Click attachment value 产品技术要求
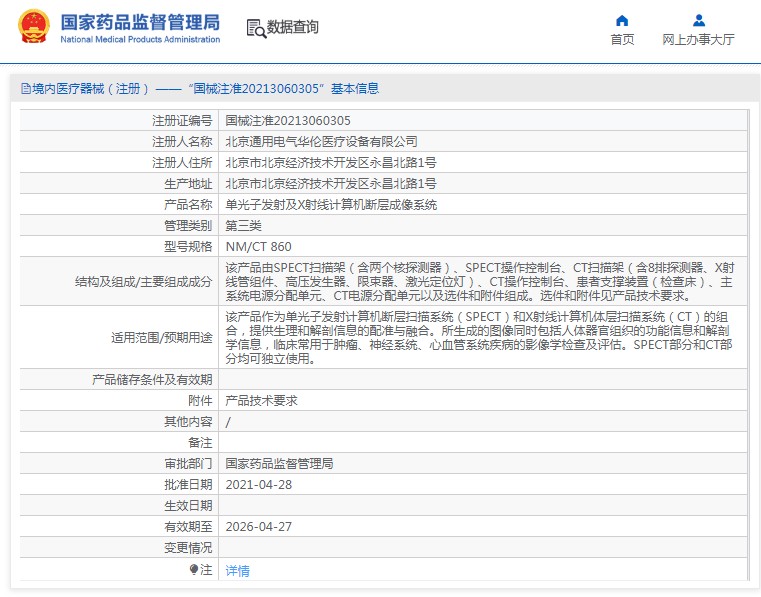761x597 pixels. 261,400
